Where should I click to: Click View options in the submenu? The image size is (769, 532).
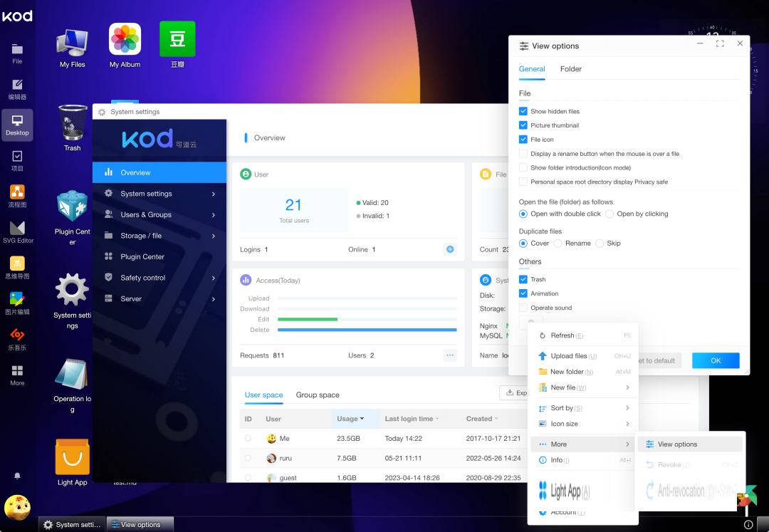point(689,444)
